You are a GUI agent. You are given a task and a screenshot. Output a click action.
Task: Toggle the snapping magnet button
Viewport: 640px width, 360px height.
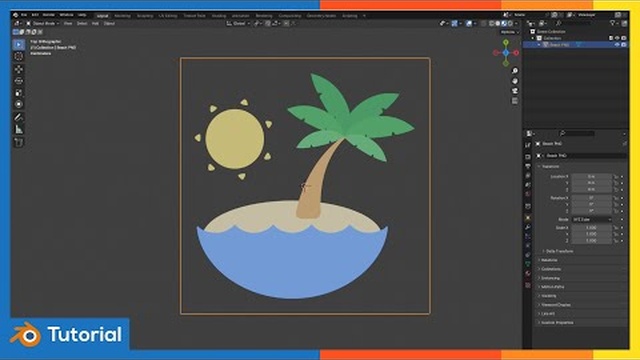[x=268, y=24]
